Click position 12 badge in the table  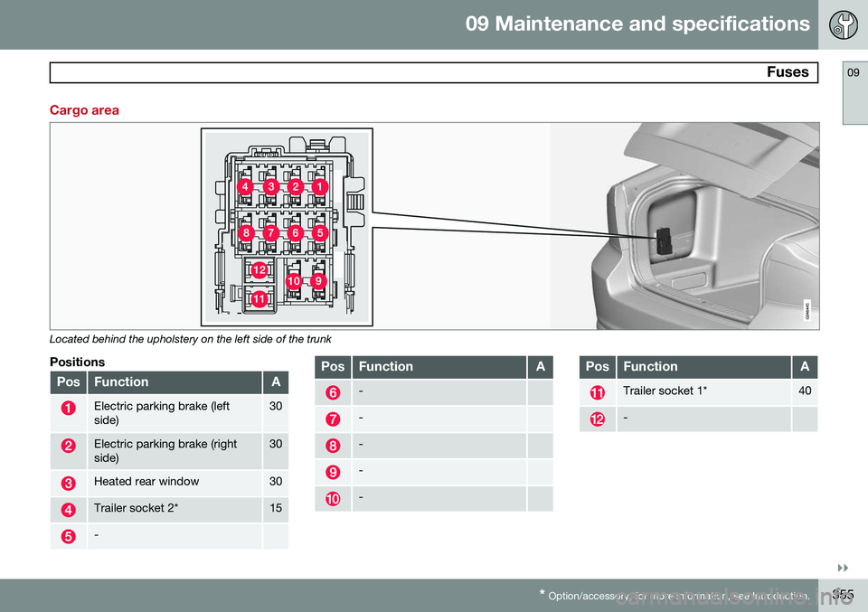598,419
